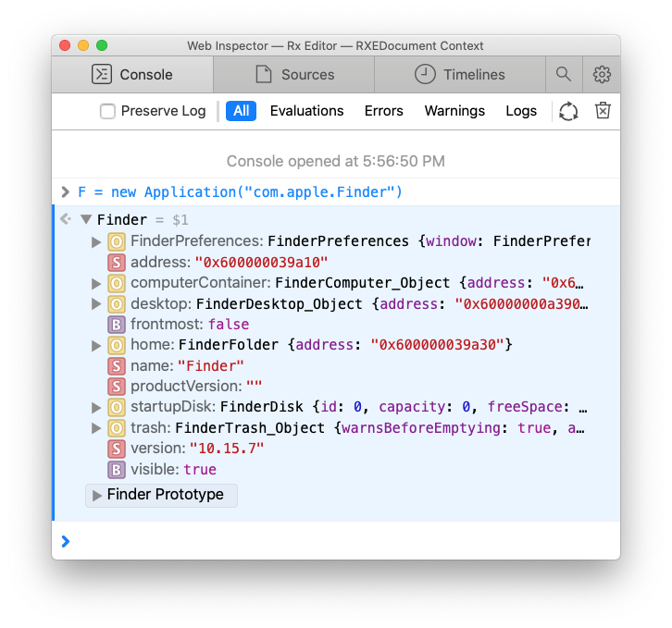Click the object icon beside trash
Viewport: 672px width, 628px height.
pos(117,428)
